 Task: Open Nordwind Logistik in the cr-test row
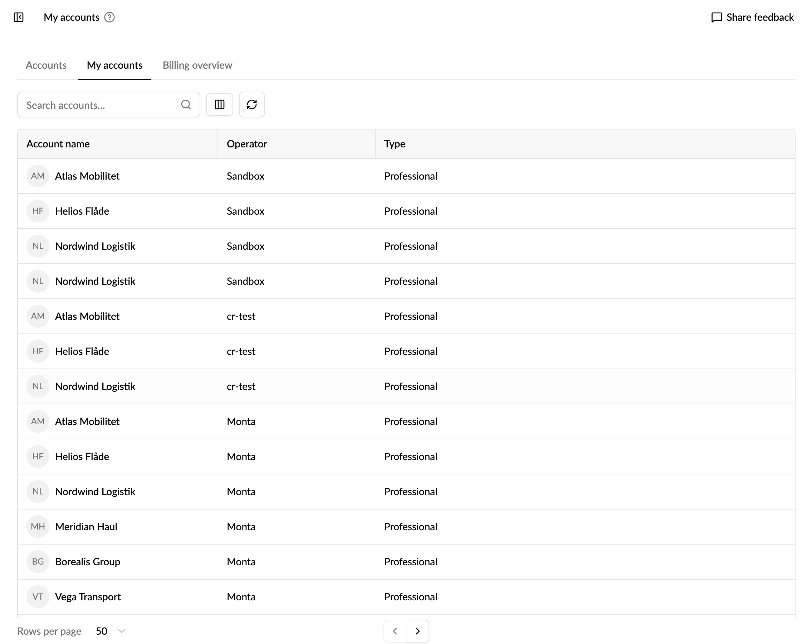pyautogui.click(x=95, y=386)
